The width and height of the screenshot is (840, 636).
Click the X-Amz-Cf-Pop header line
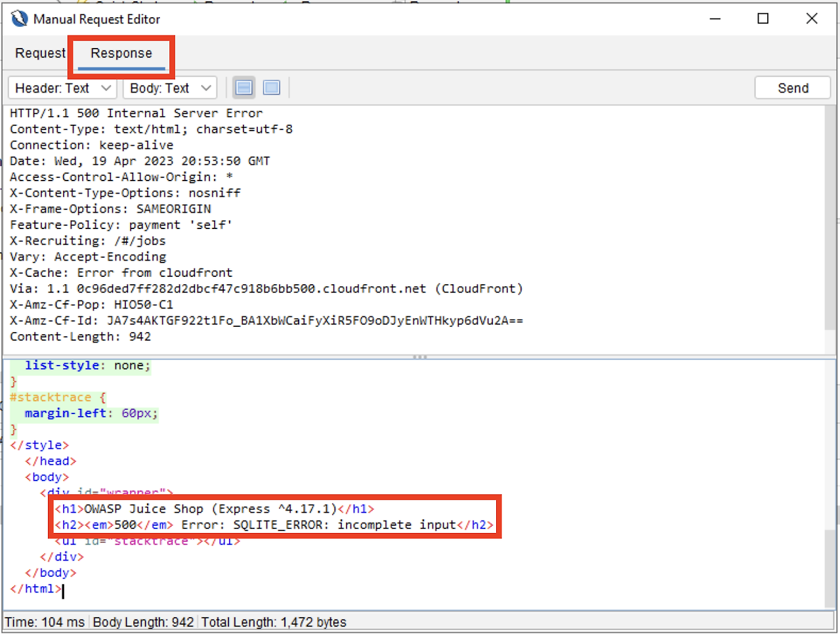[x=91, y=305]
